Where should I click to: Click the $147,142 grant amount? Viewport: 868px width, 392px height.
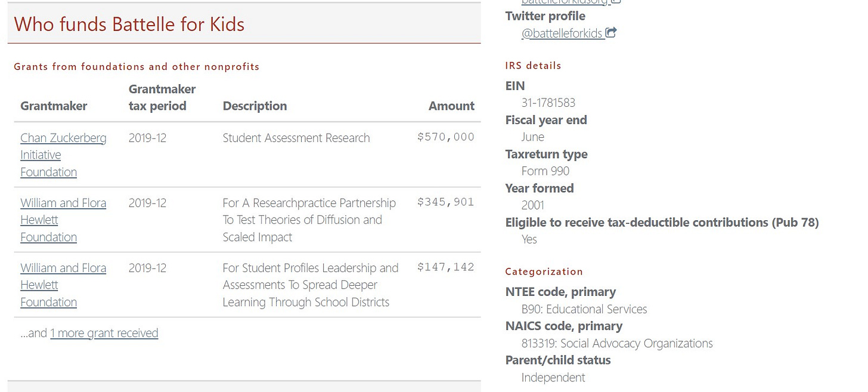[445, 267]
